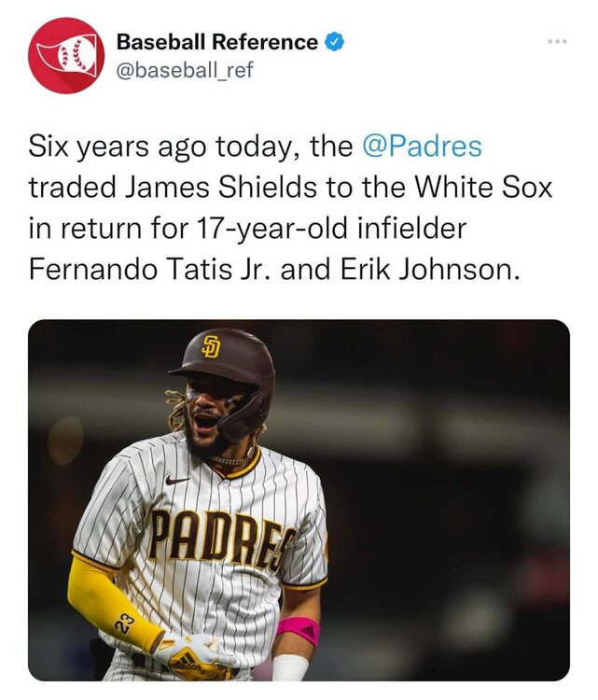The height and width of the screenshot is (700, 598).
Task: Open the @baseball_ref handle link
Action: [x=184, y=70]
